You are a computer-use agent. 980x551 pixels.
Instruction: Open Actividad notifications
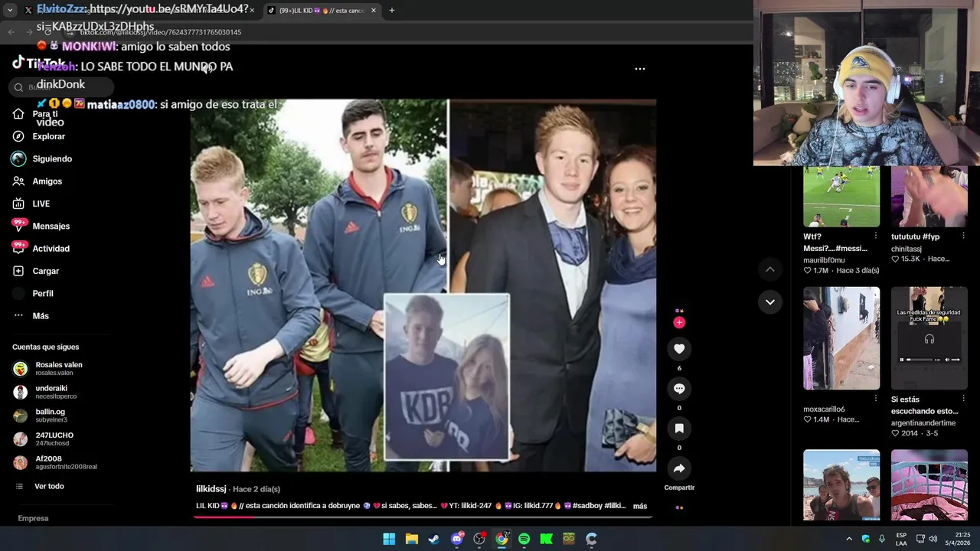41,249
